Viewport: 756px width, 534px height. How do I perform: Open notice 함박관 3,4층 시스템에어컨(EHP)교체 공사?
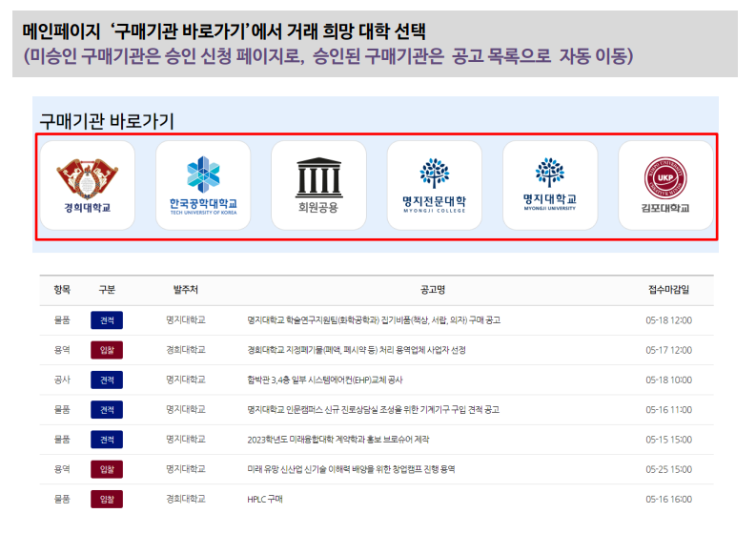(x=324, y=380)
